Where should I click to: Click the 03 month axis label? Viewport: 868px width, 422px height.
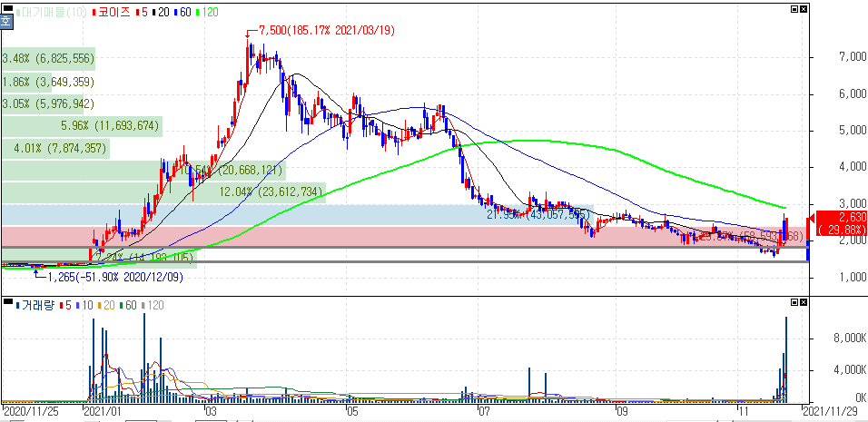[211, 411]
